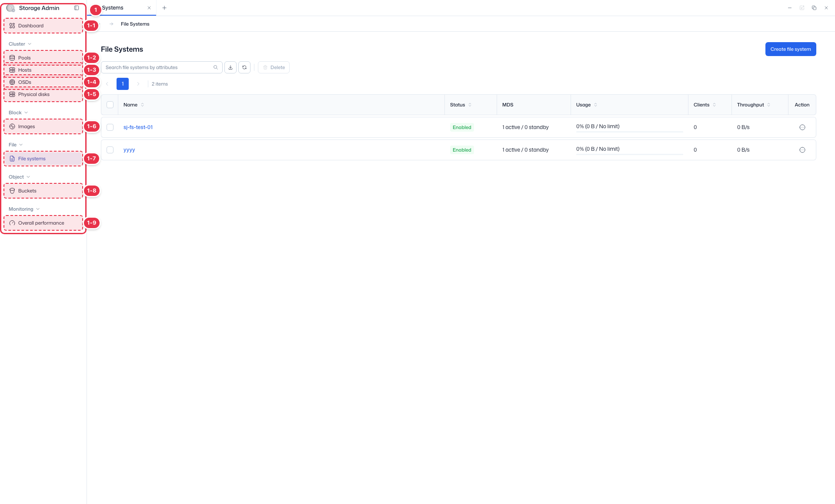835x504 pixels.
Task: Click the usage bar of sj-fs-test-01
Action: [629, 132]
